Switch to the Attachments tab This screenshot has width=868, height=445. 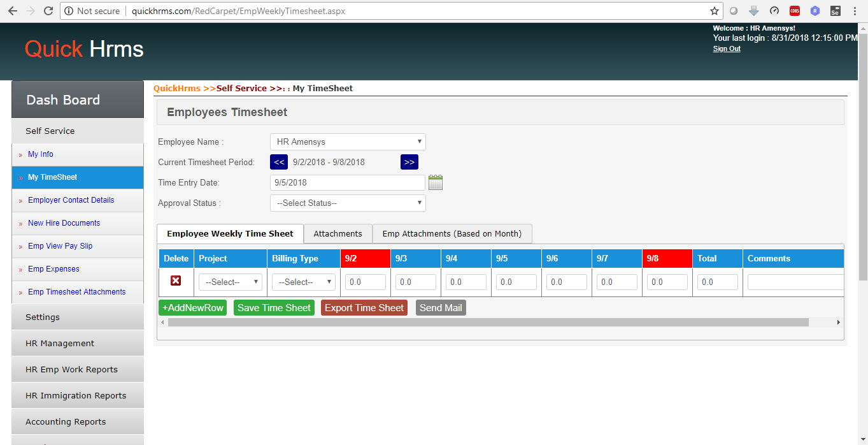[338, 233]
